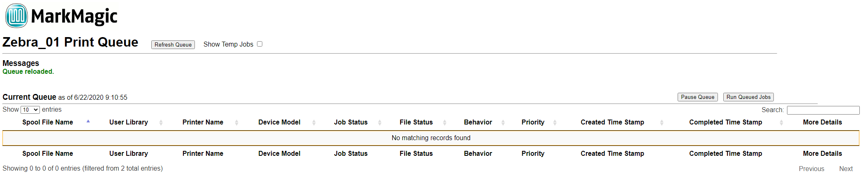The image size is (868, 183).
Task: Sort the Priority column
Action: (x=533, y=122)
